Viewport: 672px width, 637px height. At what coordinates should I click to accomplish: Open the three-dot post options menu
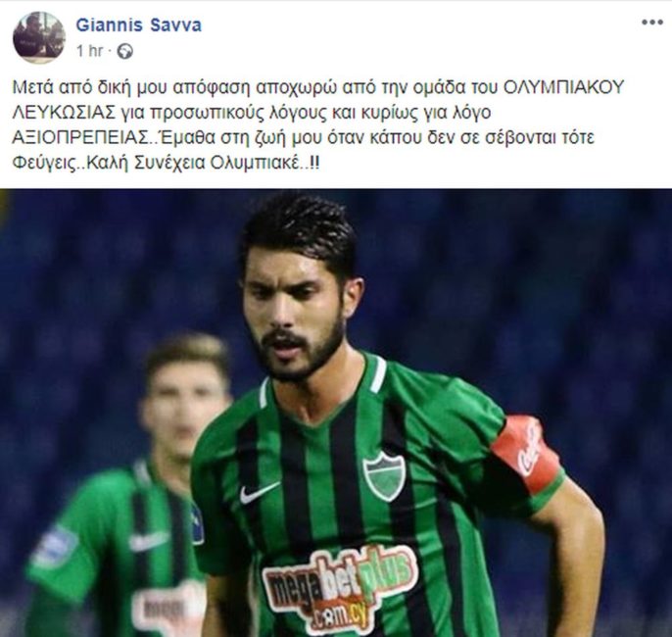(x=651, y=23)
